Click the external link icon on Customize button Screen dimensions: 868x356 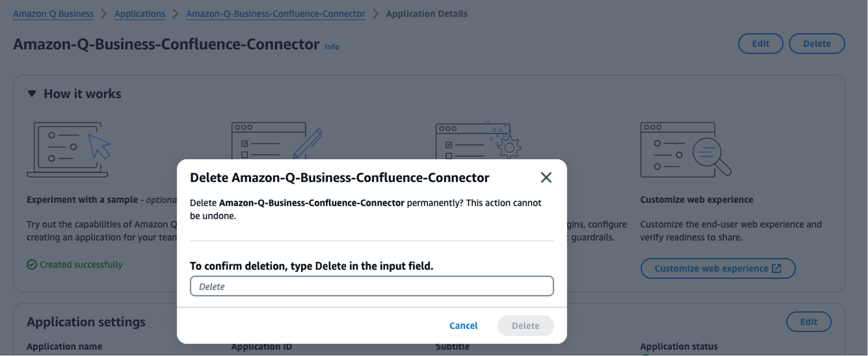pos(777,268)
